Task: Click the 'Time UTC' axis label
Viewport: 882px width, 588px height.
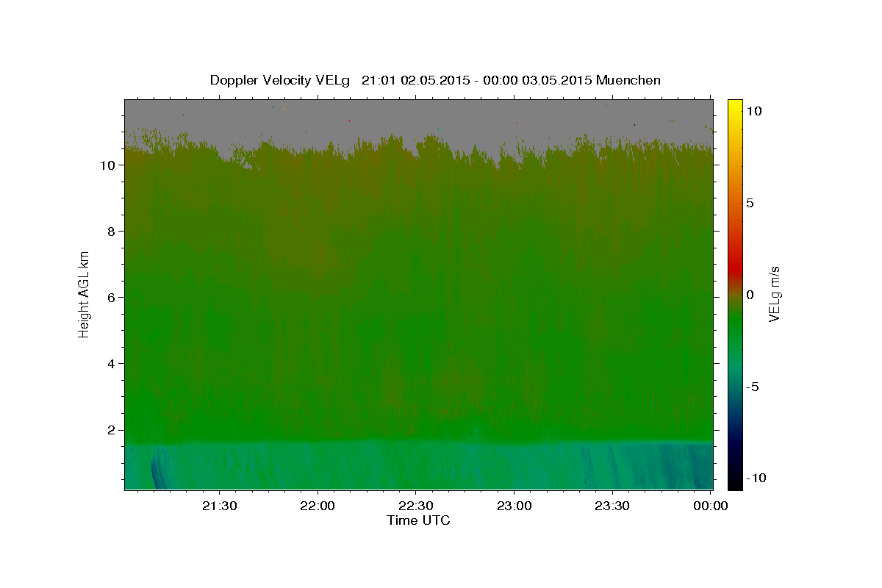Action: (418, 520)
